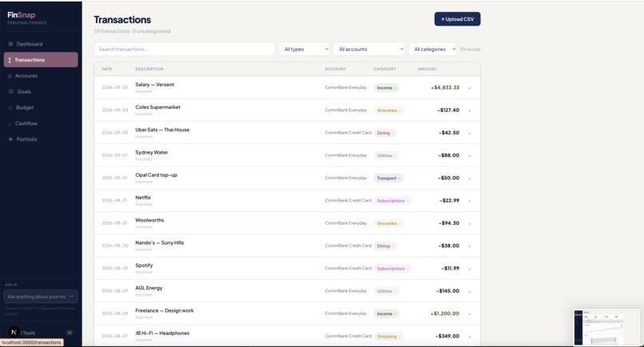Click the Description column header
The width and height of the screenshot is (644, 347).
pyautogui.click(x=149, y=69)
